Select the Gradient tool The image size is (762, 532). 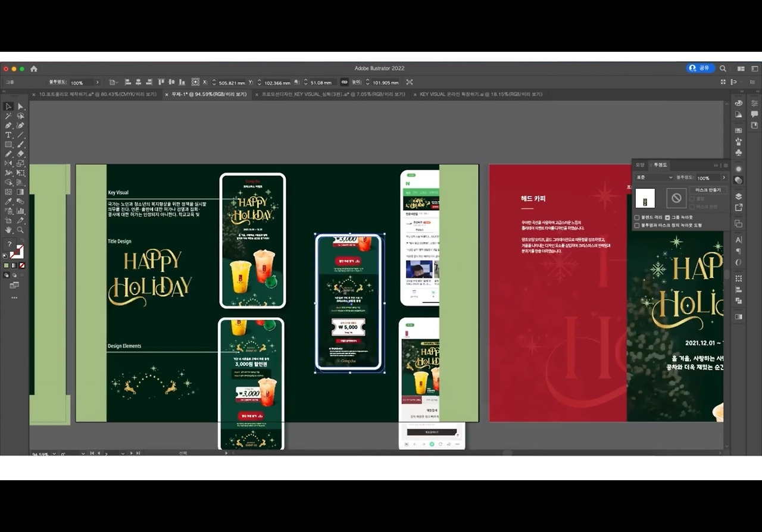20,192
